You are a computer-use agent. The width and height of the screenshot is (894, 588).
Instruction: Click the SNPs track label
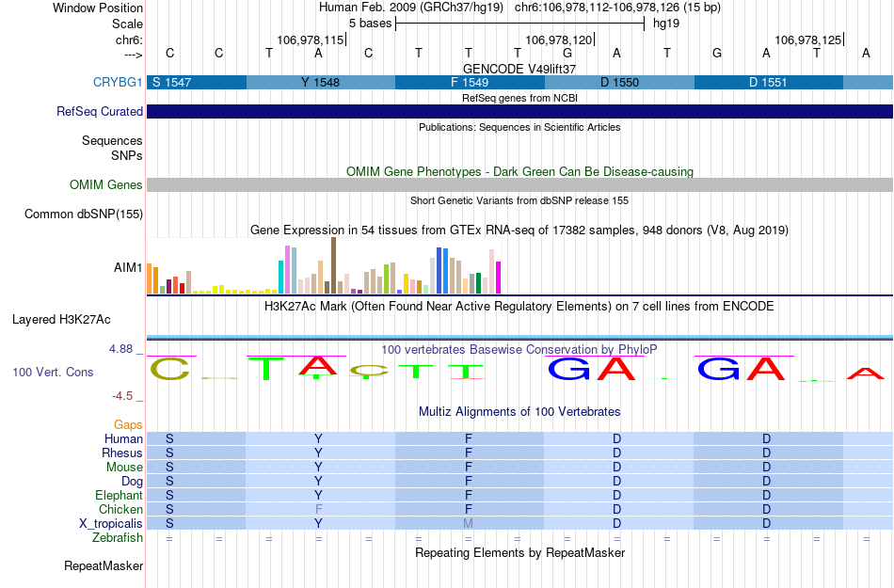127,155
